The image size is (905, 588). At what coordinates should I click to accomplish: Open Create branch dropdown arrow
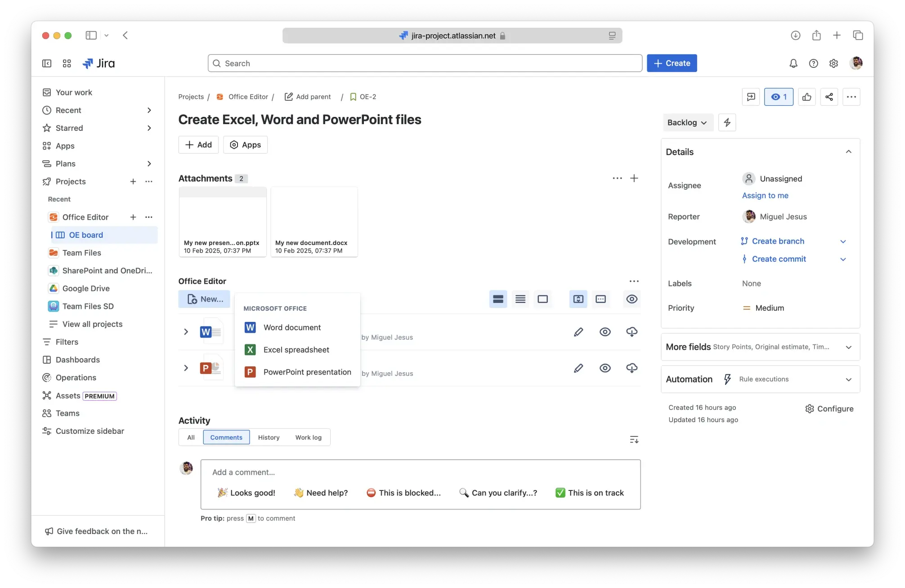843,241
